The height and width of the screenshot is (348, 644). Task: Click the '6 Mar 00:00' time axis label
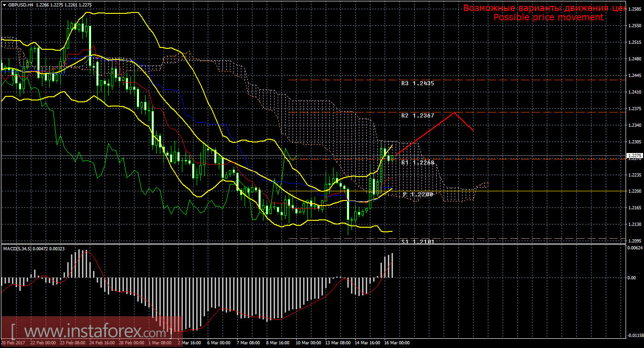tap(219, 343)
